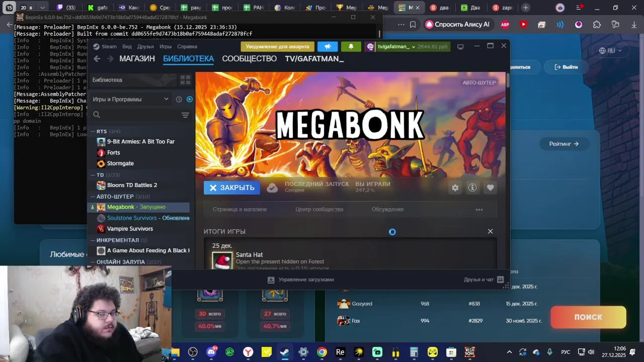
Task: Click the Steam forward navigation arrow
Action: 110,59
